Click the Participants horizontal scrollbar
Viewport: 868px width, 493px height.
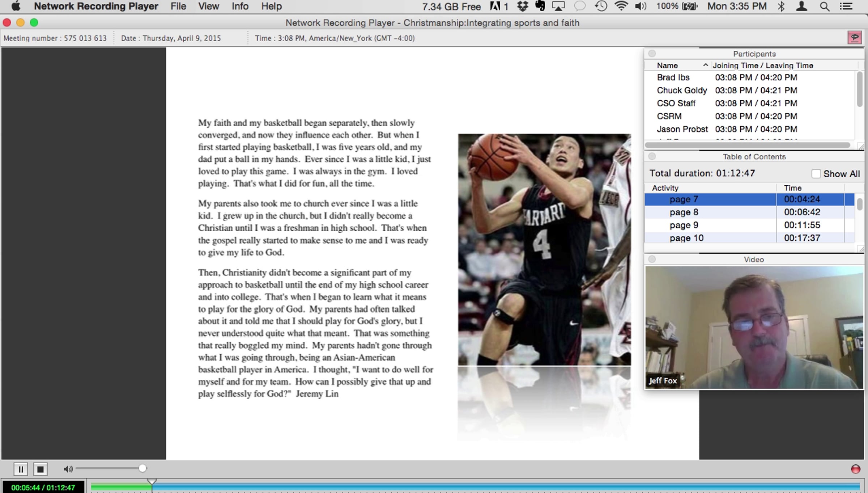(748, 145)
